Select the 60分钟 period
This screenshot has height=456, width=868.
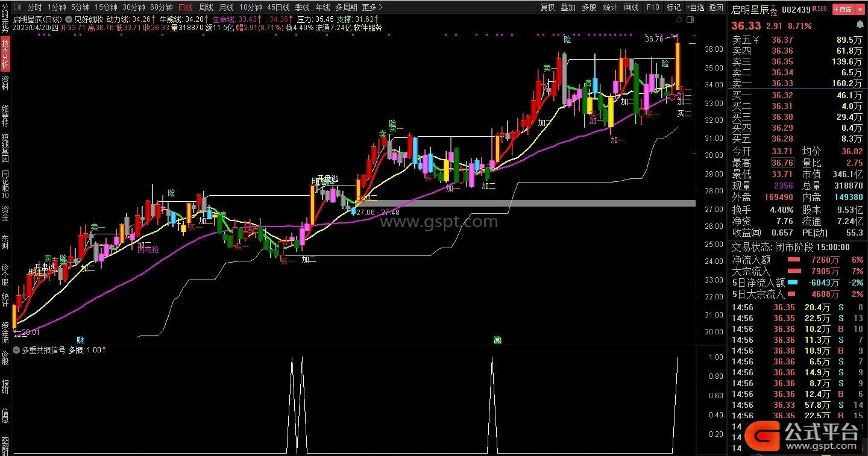pyautogui.click(x=161, y=7)
